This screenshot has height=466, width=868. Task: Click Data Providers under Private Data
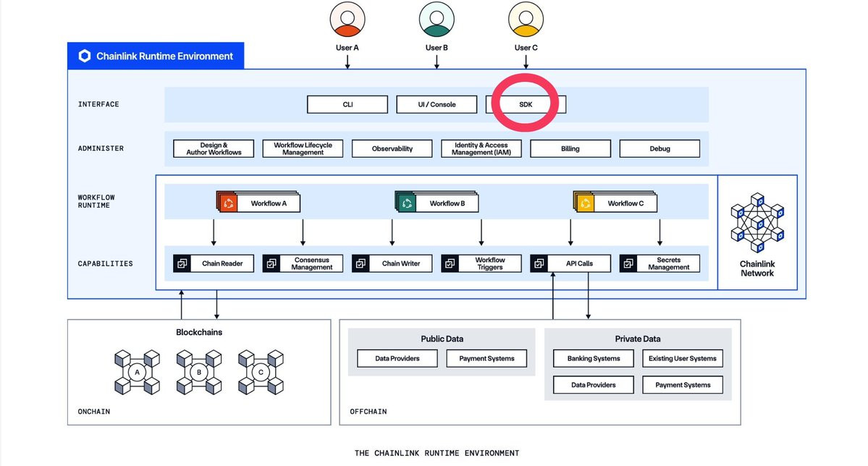click(x=594, y=385)
